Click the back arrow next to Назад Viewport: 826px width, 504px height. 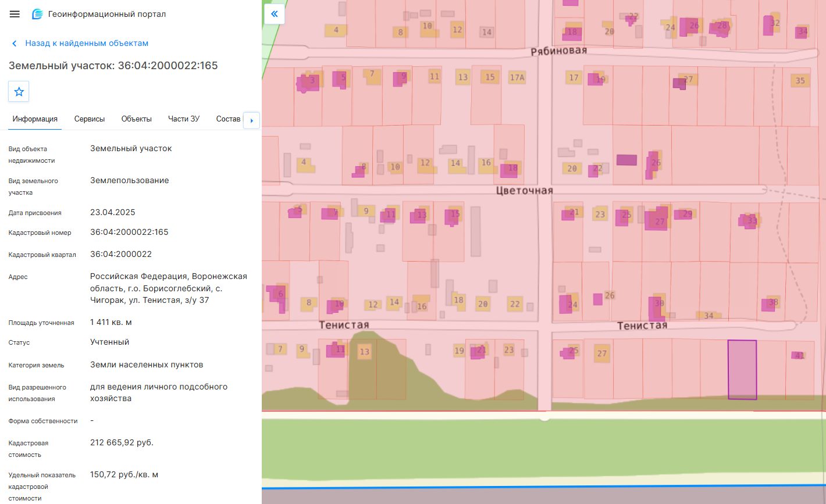(14, 43)
